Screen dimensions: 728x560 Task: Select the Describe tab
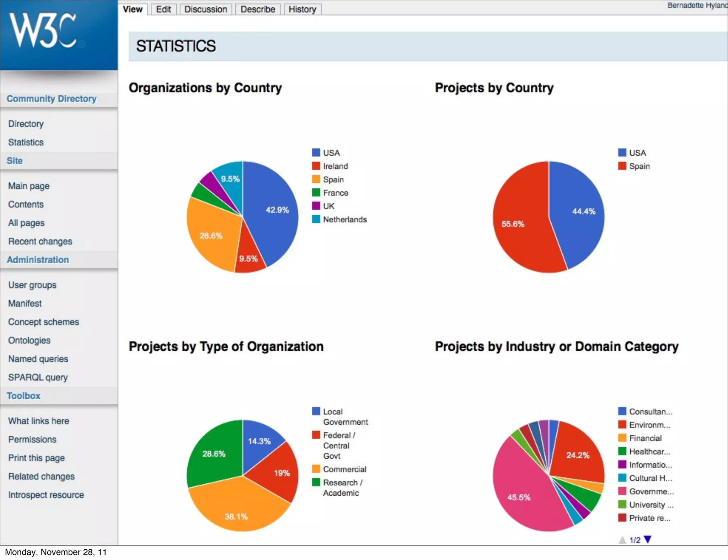[258, 9]
